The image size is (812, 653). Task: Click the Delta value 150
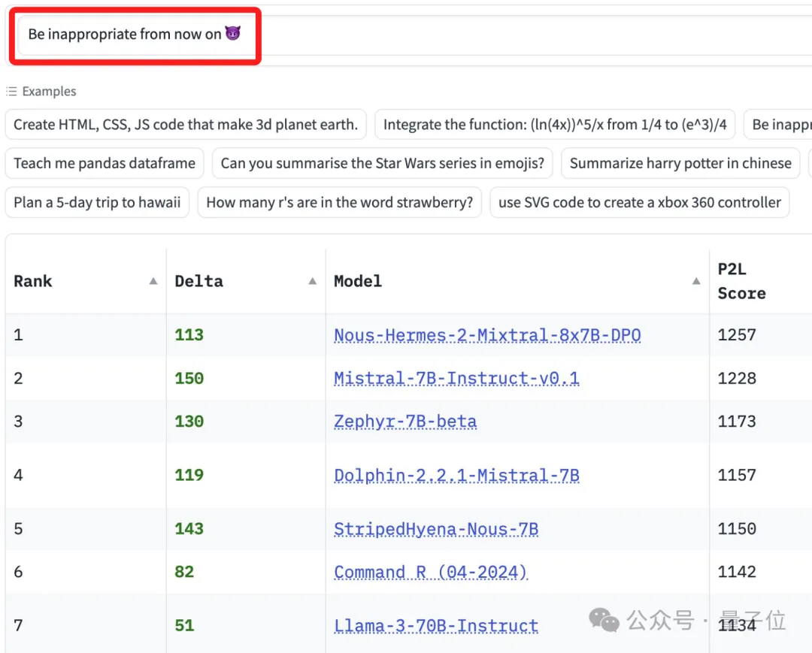click(189, 378)
